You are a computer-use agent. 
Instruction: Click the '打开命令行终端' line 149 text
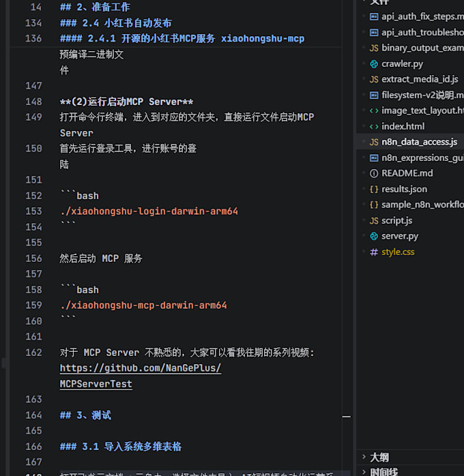coord(187,117)
